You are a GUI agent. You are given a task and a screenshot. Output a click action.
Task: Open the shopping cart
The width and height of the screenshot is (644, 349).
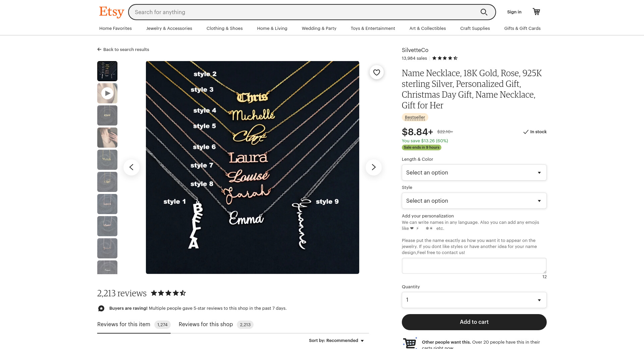pos(536,12)
